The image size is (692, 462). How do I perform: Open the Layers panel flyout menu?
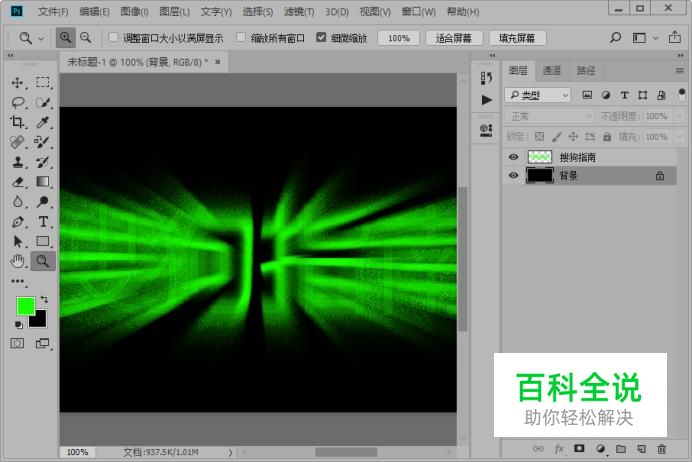(680, 71)
